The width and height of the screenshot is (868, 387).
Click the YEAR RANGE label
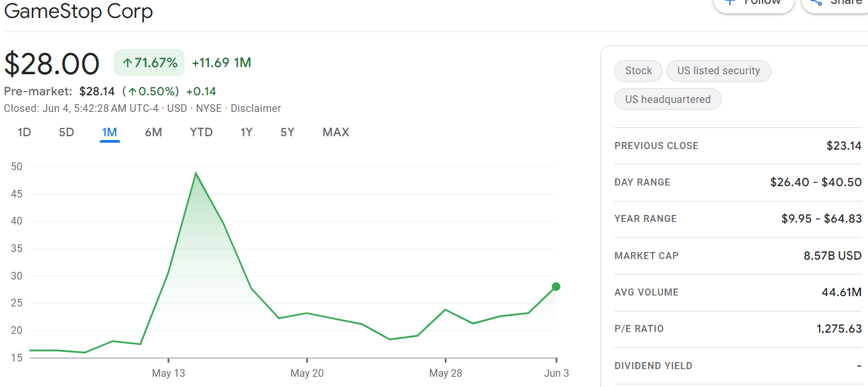tap(646, 219)
